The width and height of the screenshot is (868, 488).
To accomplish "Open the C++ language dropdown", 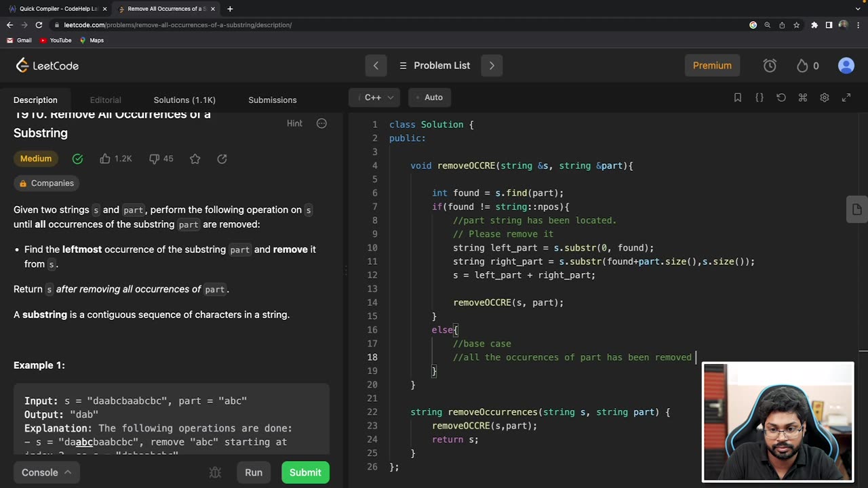I will click(374, 98).
